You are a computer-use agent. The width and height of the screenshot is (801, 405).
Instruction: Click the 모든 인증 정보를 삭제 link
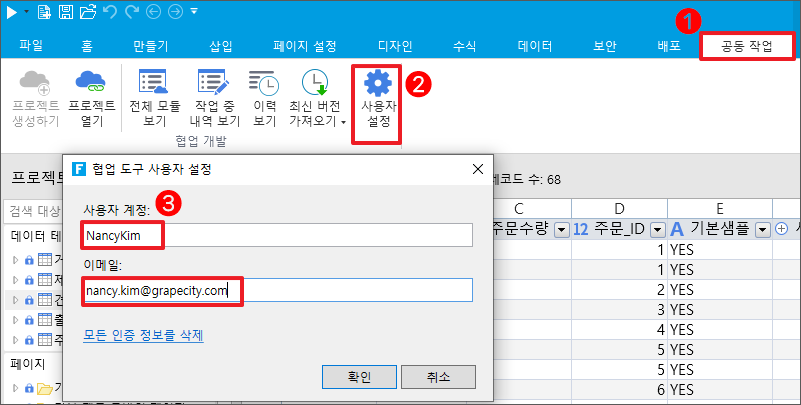point(144,335)
